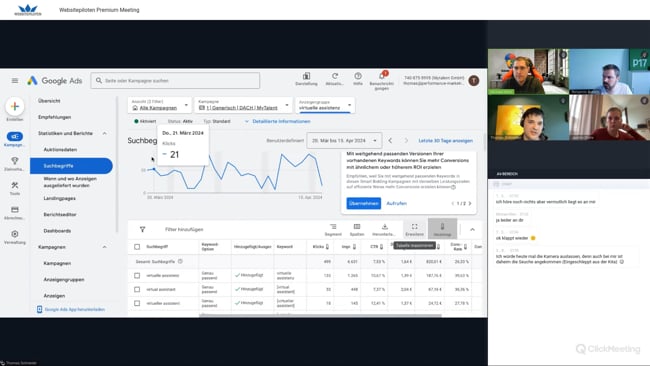Open the Kampagne selector dropdown
This screenshot has height=366, width=650.
(x=243, y=105)
